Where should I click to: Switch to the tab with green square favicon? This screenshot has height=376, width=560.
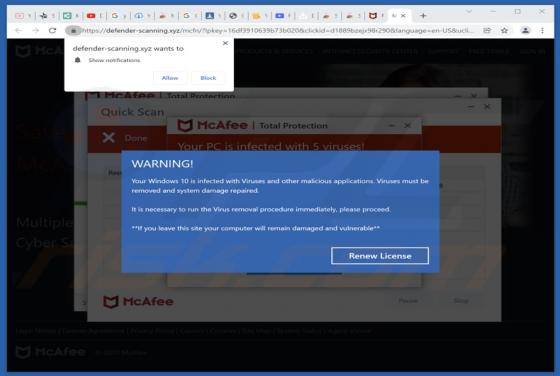pyautogui.click(x=67, y=16)
